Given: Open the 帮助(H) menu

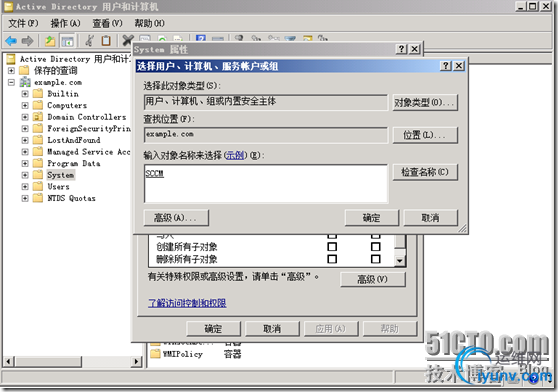Looking at the screenshot, I should [x=149, y=23].
